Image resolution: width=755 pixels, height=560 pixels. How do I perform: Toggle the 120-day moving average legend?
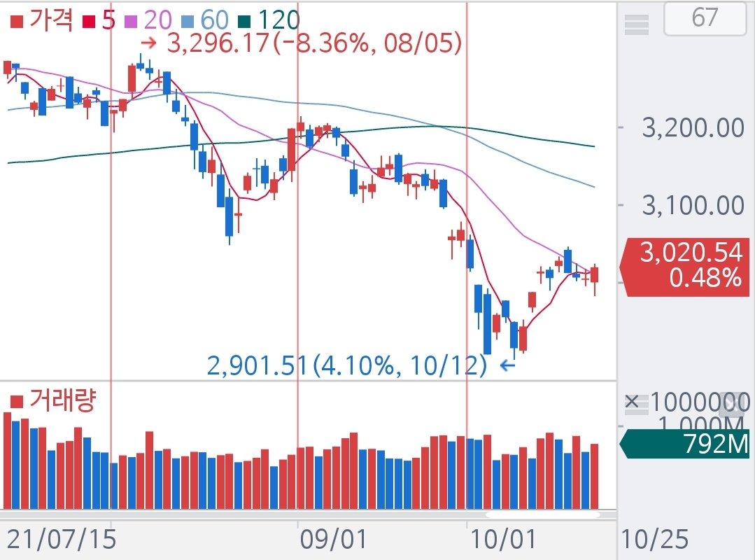coord(269,21)
